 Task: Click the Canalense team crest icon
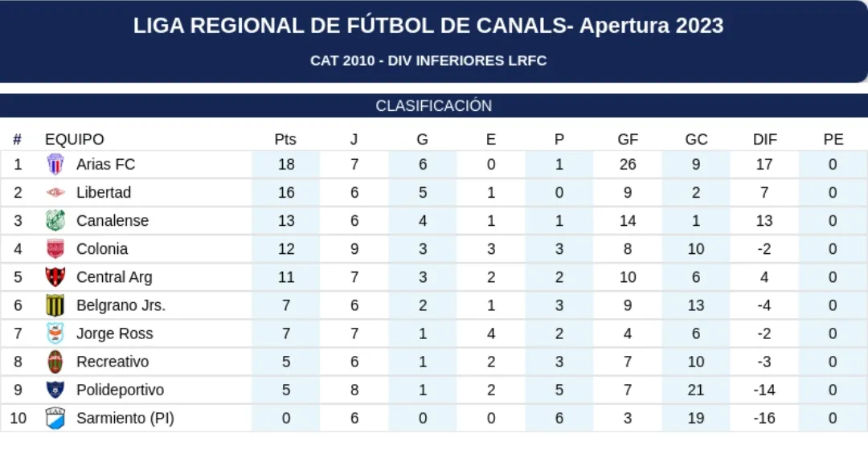[55, 220]
